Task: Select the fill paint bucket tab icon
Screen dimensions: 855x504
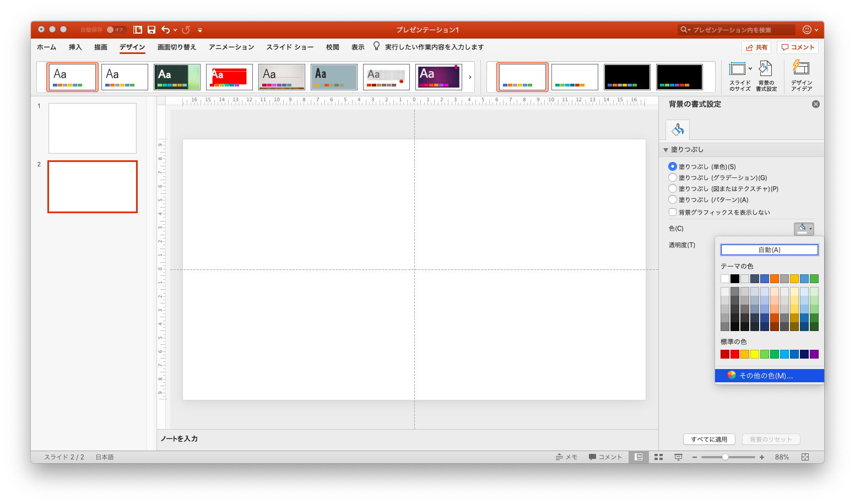Action: pos(678,130)
